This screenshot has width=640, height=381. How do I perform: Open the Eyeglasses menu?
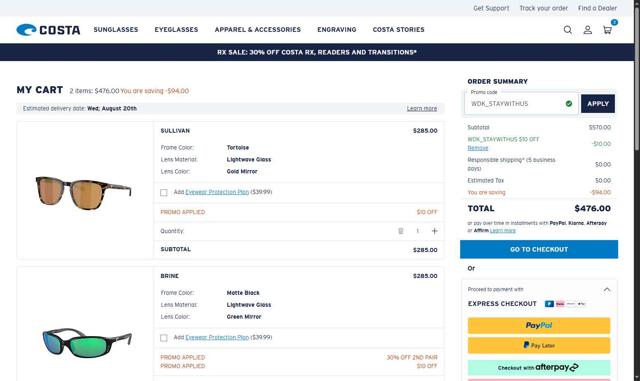pos(176,30)
